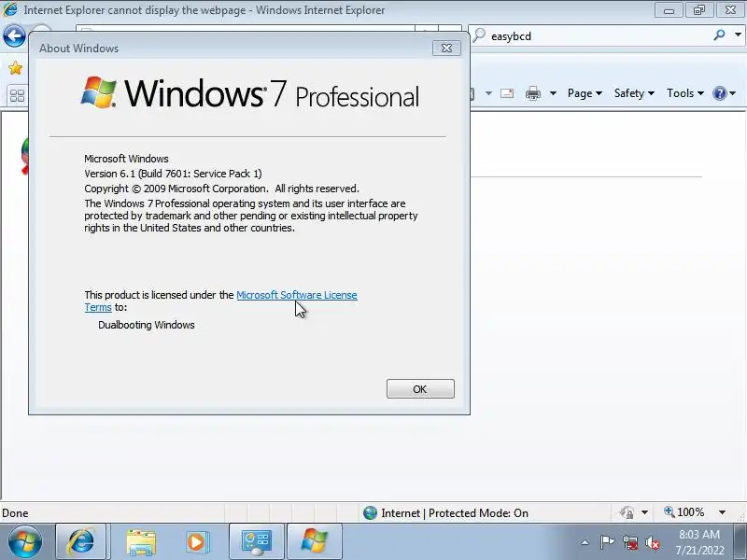Image resolution: width=747 pixels, height=560 pixels.
Task: Expand the zoom level dropdown arrow
Action: point(722,512)
